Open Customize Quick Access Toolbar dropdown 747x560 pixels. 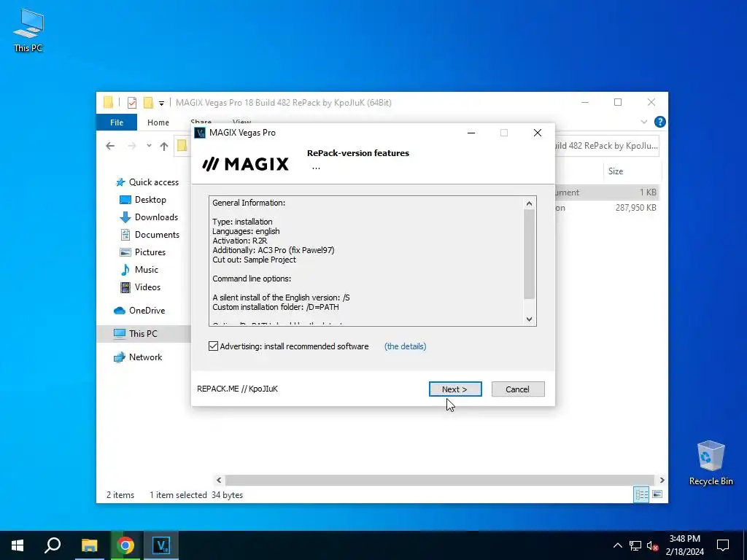(161, 103)
